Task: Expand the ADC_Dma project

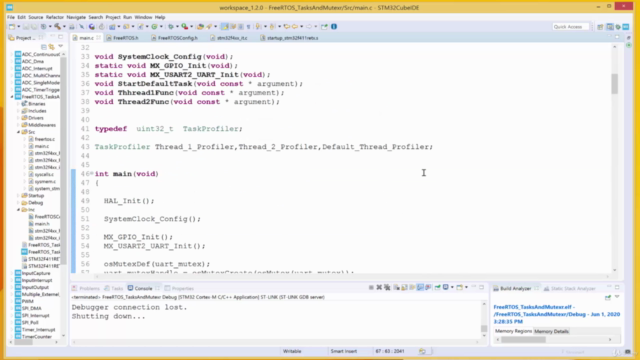Action: click(x=12, y=62)
